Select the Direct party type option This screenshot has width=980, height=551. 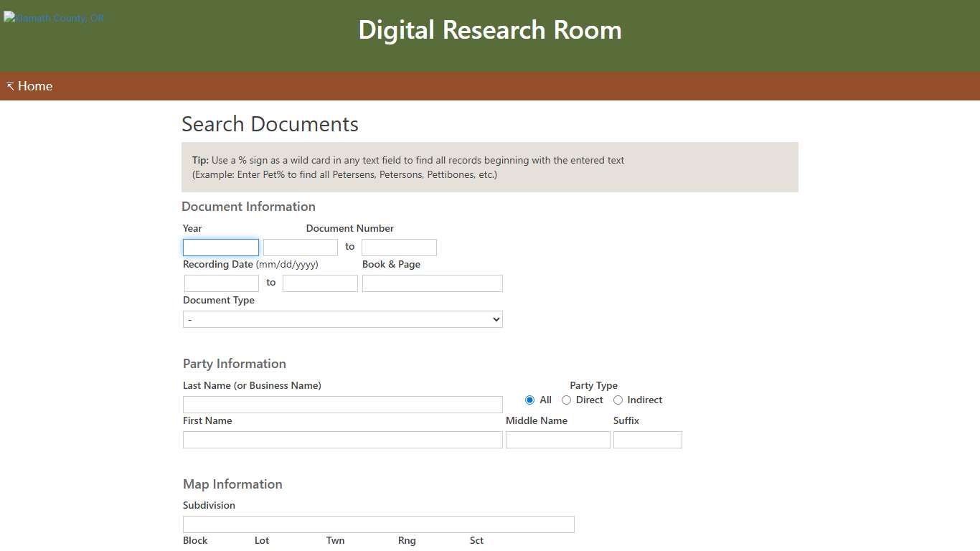click(566, 400)
